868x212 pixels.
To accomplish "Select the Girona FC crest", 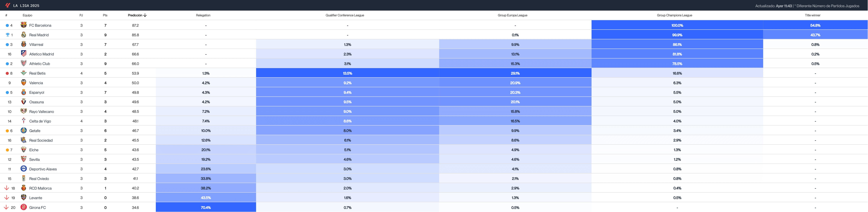I will coord(23,207).
